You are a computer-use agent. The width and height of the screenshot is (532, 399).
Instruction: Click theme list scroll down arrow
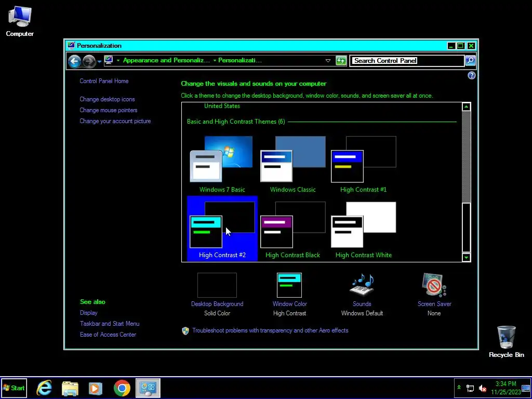[466, 257]
